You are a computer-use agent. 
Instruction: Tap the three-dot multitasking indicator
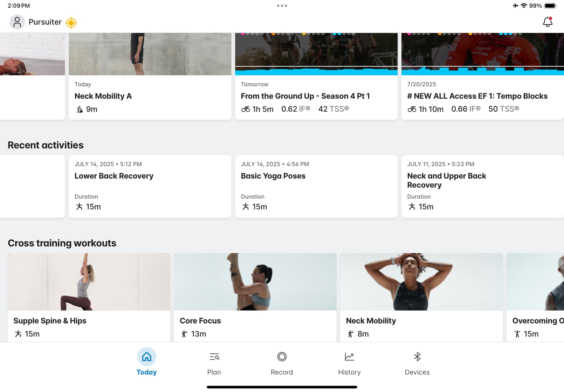(x=282, y=6)
